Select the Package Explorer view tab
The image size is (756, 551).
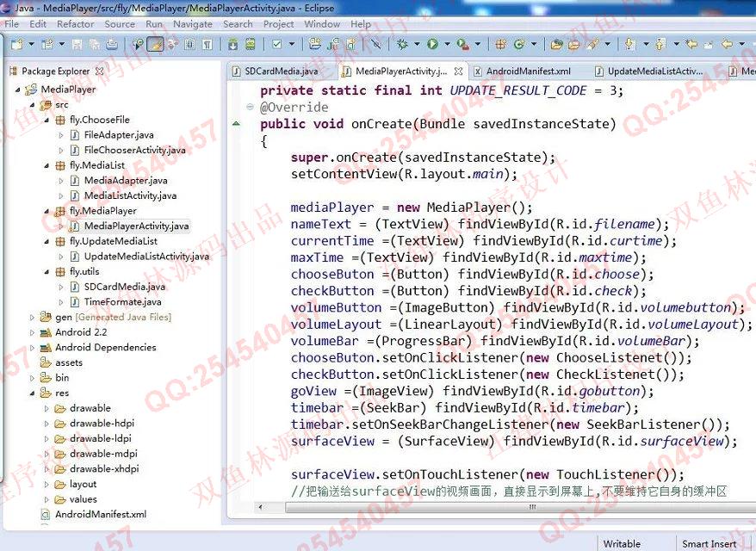tap(55, 71)
